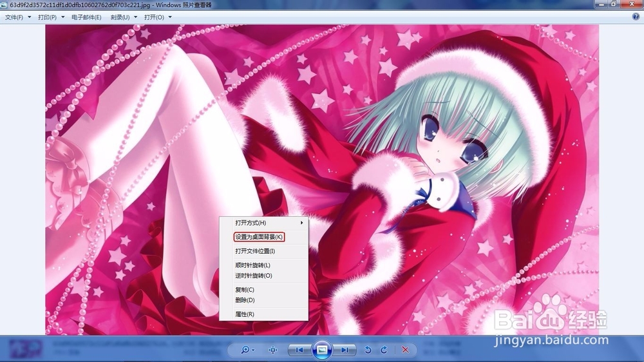Open the 打开(O) menu
644x362 pixels.
tap(154, 17)
